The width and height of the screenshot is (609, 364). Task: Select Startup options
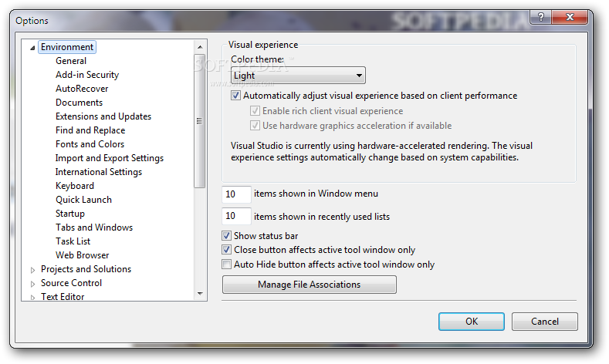click(x=70, y=214)
